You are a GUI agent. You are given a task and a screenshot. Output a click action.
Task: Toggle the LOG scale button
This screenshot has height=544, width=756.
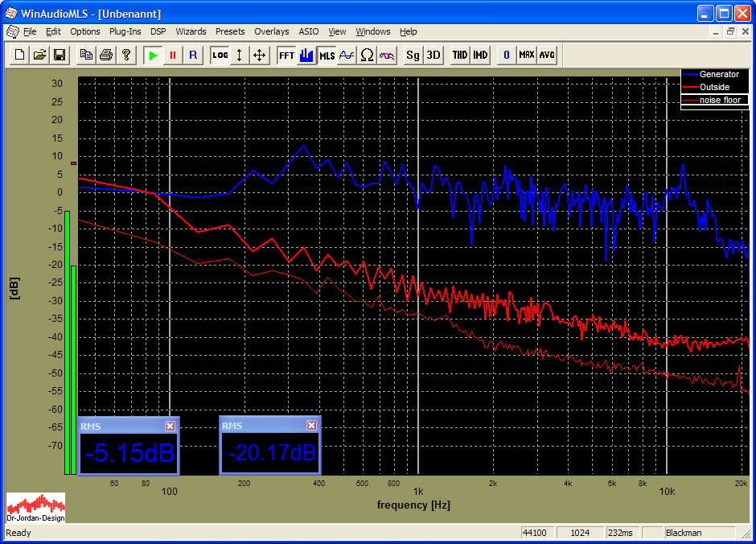pos(220,55)
